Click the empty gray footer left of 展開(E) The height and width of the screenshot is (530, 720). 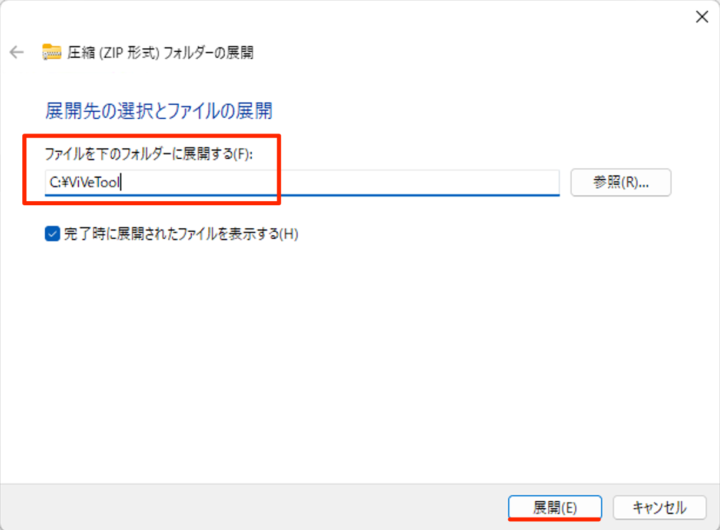[x=253, y=507]
